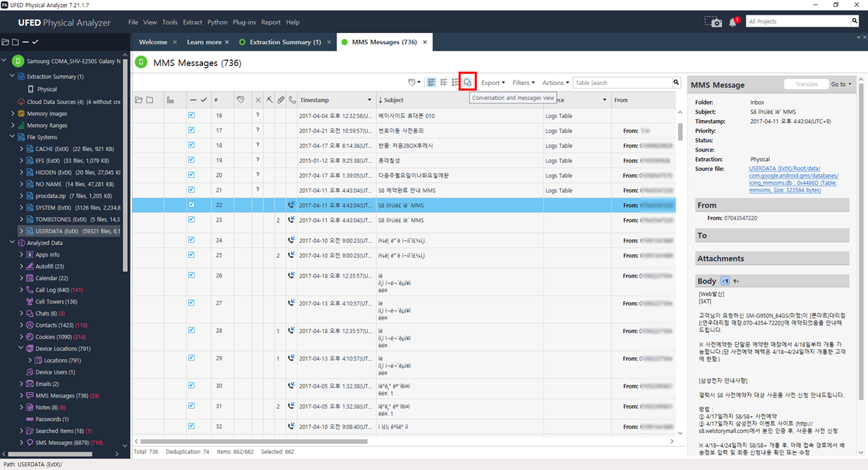Click the Cloud Data Sources cloud icon
868x470 pixels.
tap(21, 102)
